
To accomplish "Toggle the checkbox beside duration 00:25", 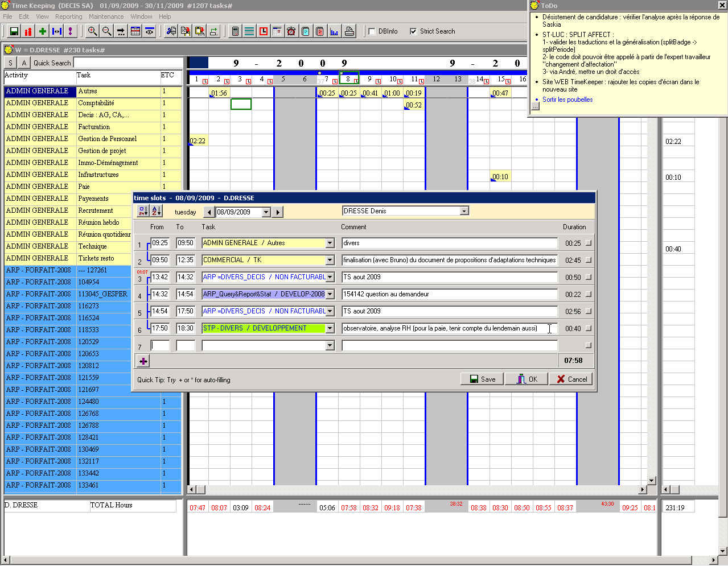I will pos(588,243).
